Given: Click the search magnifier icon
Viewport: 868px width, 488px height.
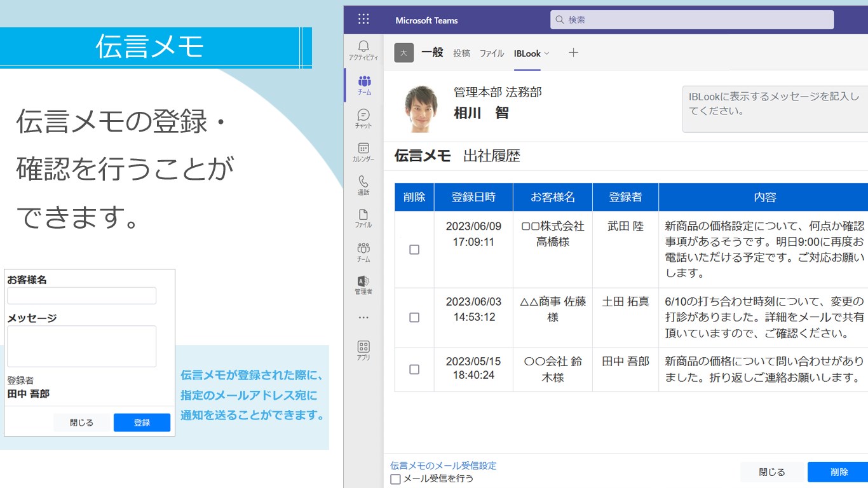Looking at the screenshot, I should (x=560, y=20).
